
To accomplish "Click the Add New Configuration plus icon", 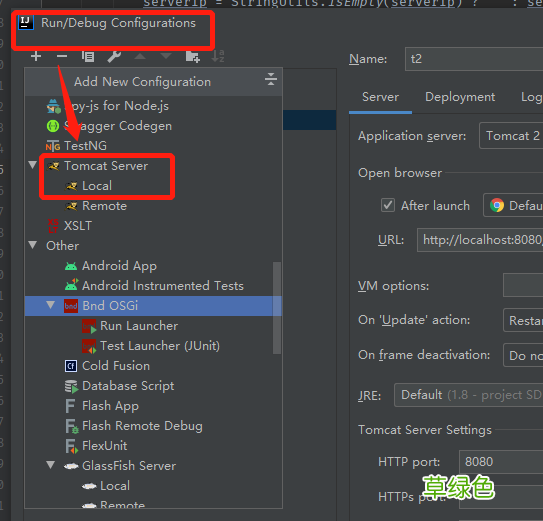I will pos(36,56).
